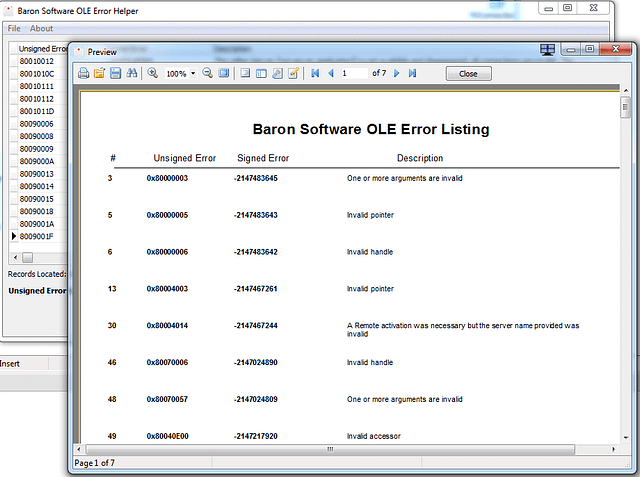Click the vertical scrollbar down arrow in preview
The height and width of the screenshot is (477, 640).
(x=626, y=436)
